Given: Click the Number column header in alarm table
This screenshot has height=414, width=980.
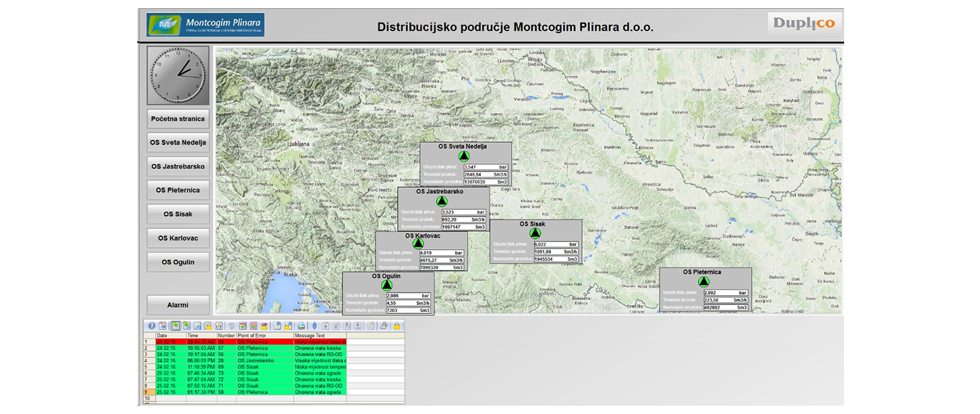Looking at the screenshot, I should (226, 335).
